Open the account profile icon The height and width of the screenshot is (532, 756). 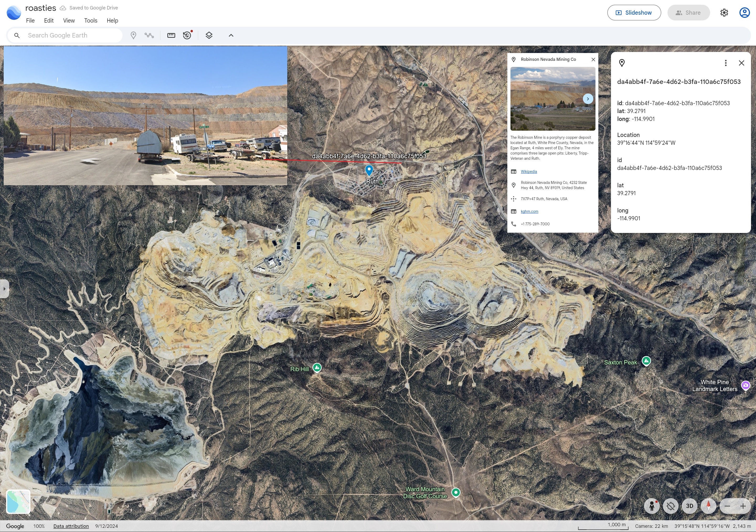(744, 13)
